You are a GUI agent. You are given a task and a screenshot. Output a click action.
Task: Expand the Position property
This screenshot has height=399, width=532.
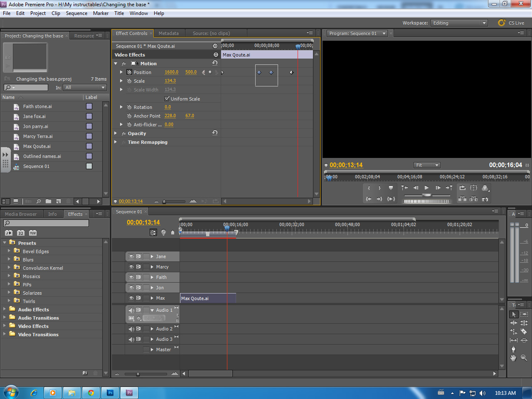121,72
